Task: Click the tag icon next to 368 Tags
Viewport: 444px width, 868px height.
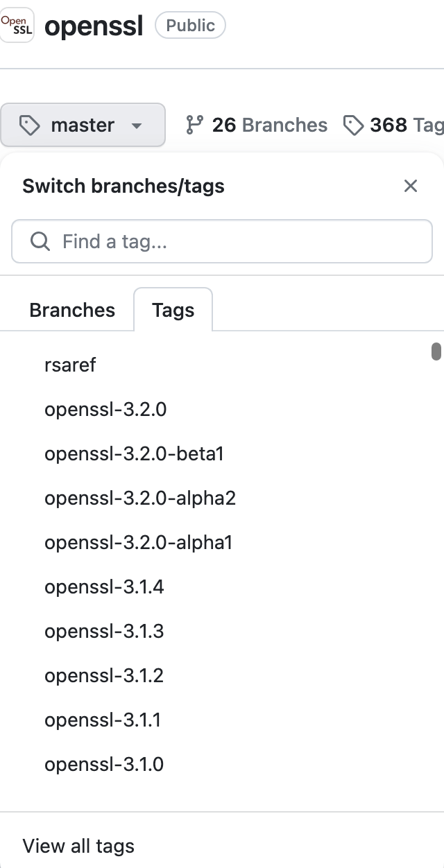Action: click(354, 125)
